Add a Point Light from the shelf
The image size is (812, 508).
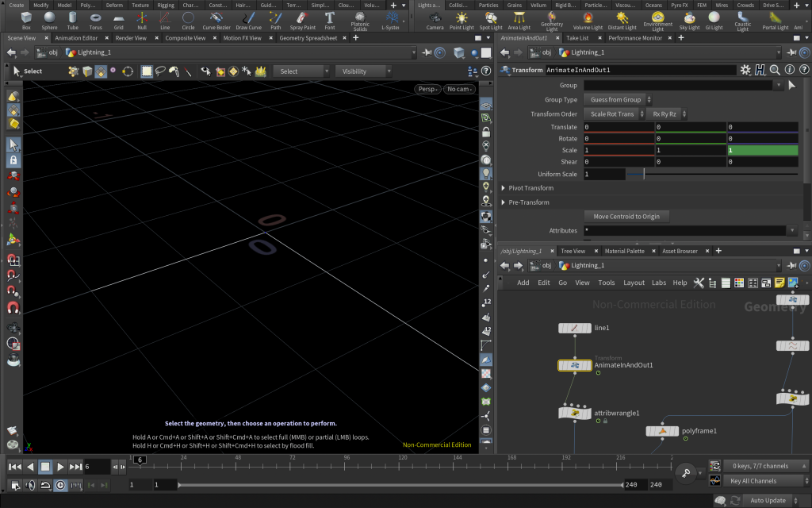(x=462, y=19)
